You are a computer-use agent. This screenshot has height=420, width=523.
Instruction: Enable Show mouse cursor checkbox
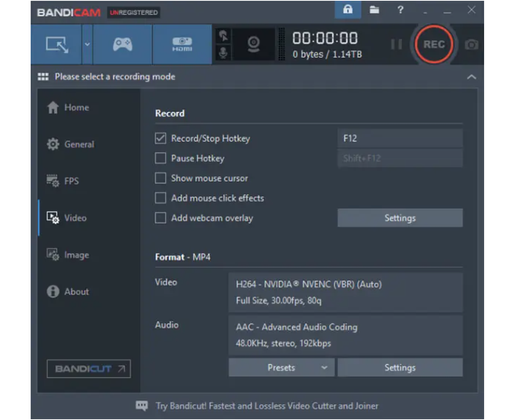click(x=161, y=178)
